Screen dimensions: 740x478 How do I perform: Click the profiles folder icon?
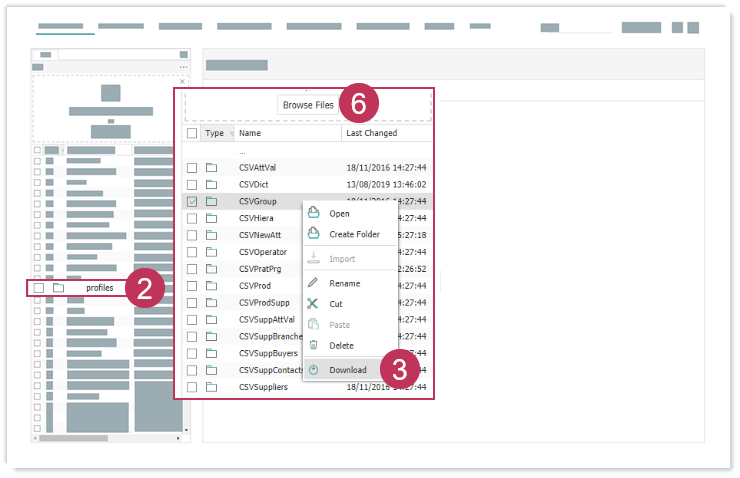point(59,288)
